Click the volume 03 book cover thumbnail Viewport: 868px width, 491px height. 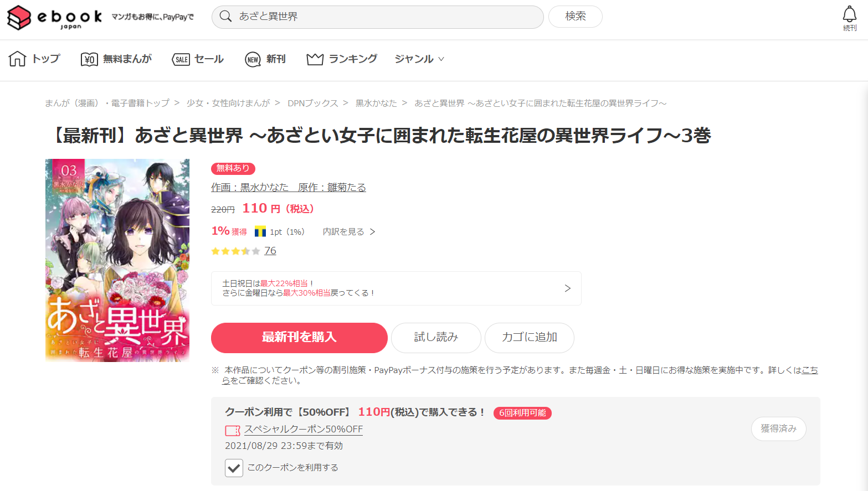point(117,260)
